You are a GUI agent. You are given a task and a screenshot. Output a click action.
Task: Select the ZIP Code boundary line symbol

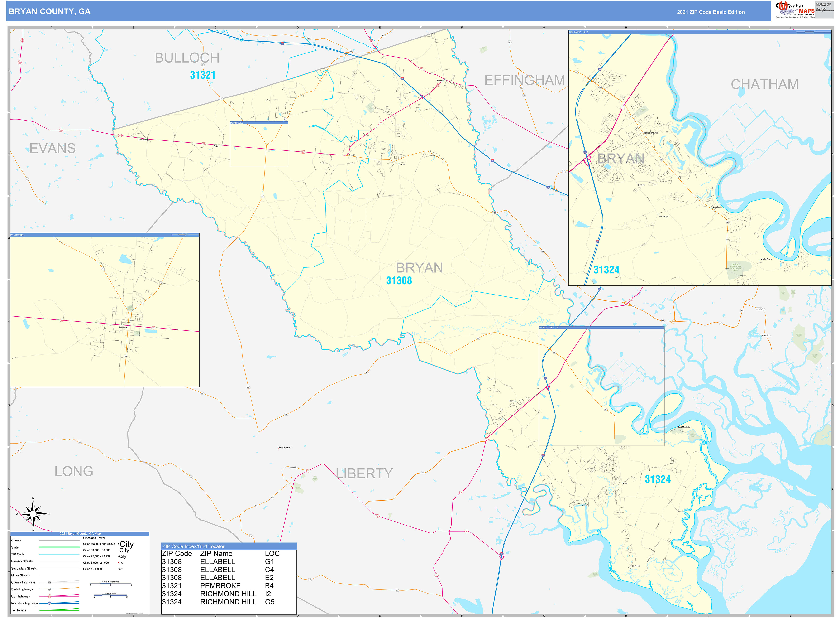coord(59,554)
